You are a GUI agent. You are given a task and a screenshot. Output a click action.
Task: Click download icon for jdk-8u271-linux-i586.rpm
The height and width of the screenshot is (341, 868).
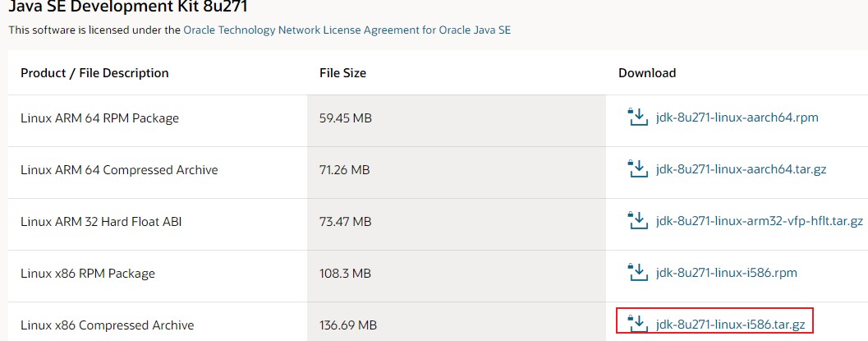pos(637,272)
